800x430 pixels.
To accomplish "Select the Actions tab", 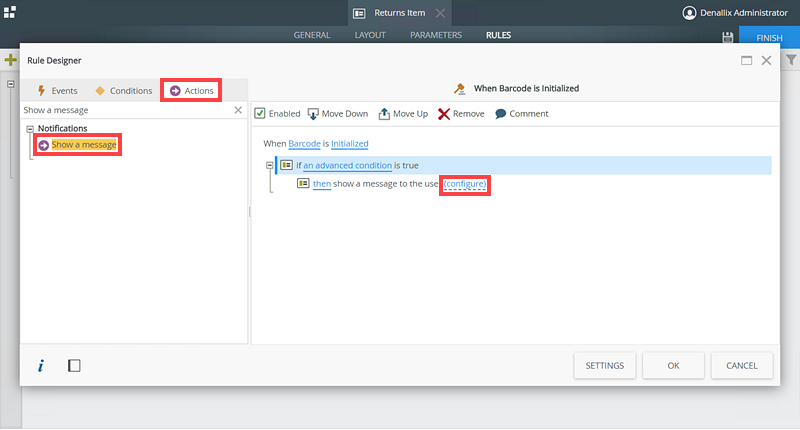I will 191,91.
